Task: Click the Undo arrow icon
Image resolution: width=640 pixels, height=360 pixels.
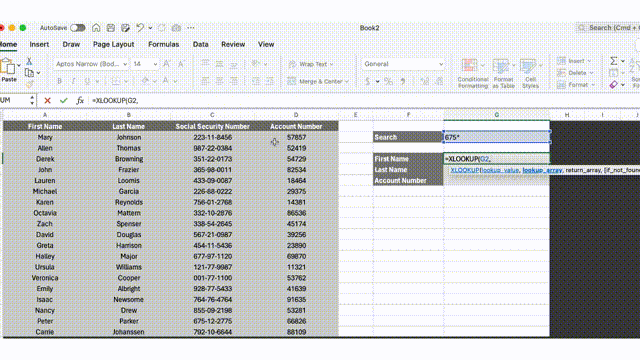Action: (x=140, y=28)
